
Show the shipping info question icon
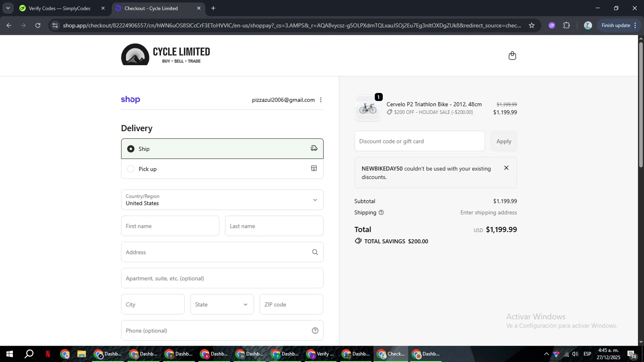[381, 213]
